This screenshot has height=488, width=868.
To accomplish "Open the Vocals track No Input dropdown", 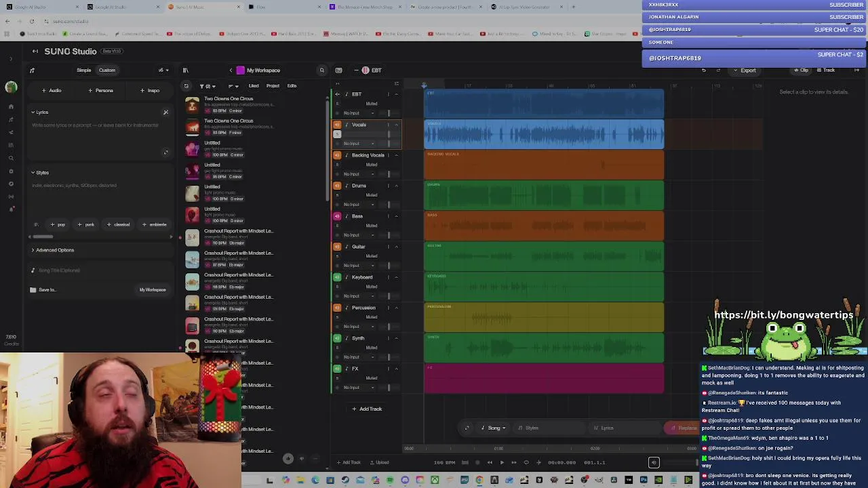I will click(359, 144).
